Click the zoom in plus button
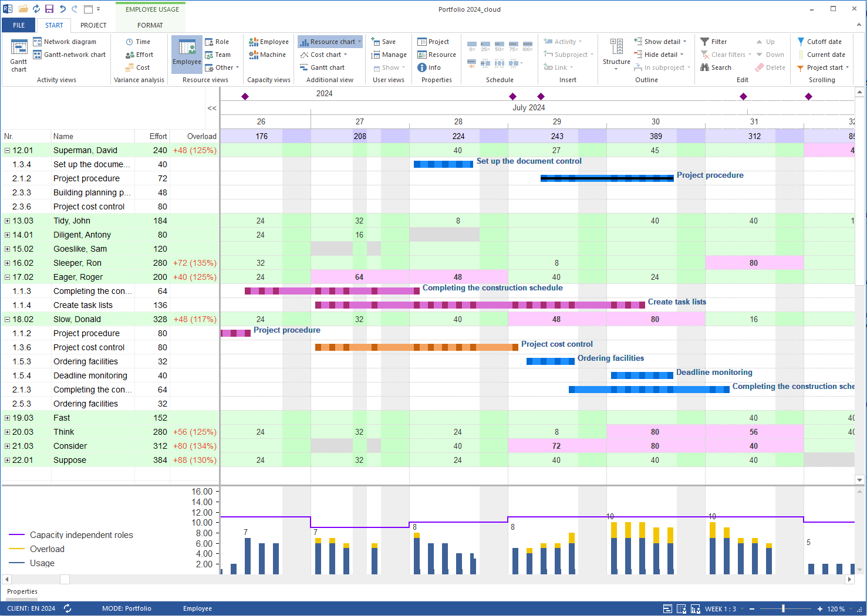 click(x=820, y=609)
